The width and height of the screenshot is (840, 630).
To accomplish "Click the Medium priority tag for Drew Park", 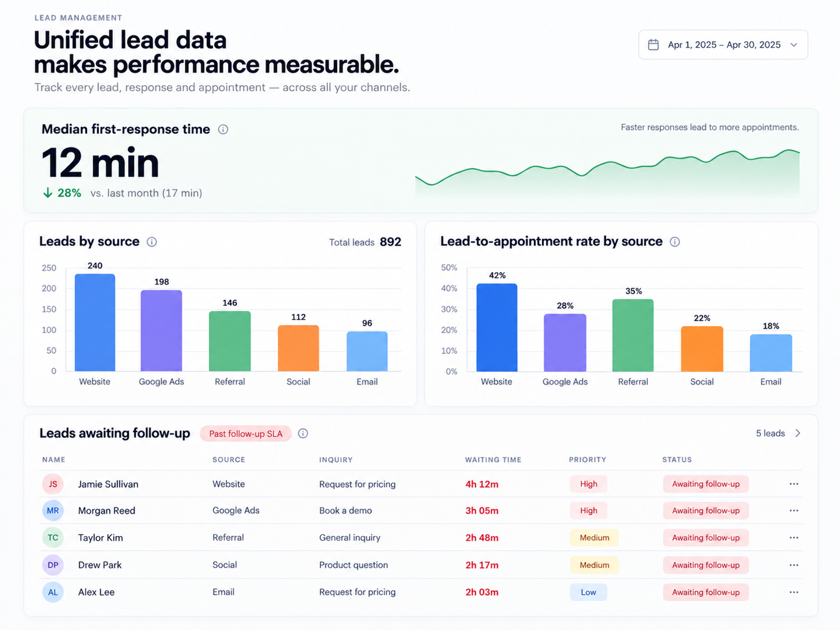I will [x=594, y=565].
